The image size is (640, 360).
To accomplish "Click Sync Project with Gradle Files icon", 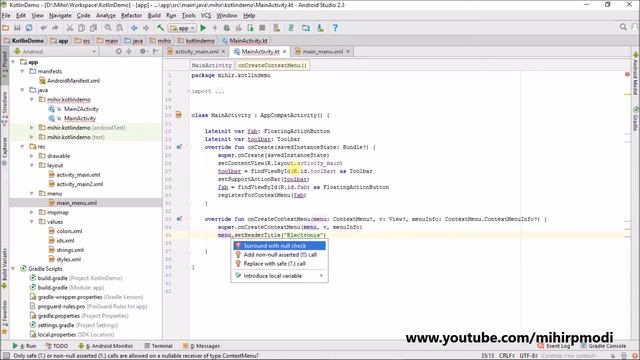I will 291,28.
